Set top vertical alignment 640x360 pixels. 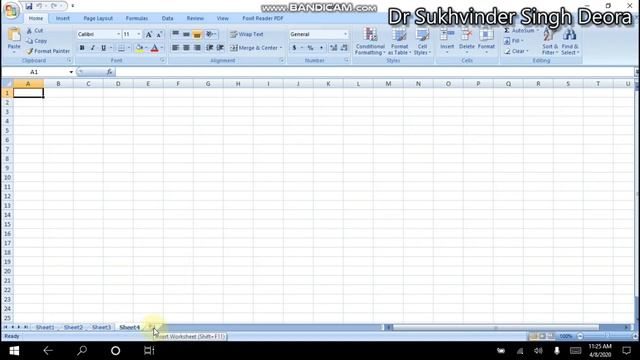[176, 34]
